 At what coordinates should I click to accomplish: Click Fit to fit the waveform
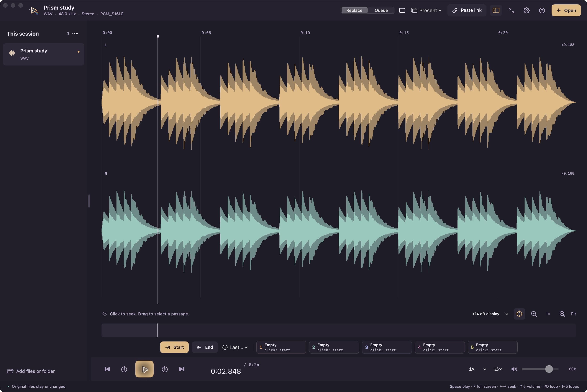[573, 314]
